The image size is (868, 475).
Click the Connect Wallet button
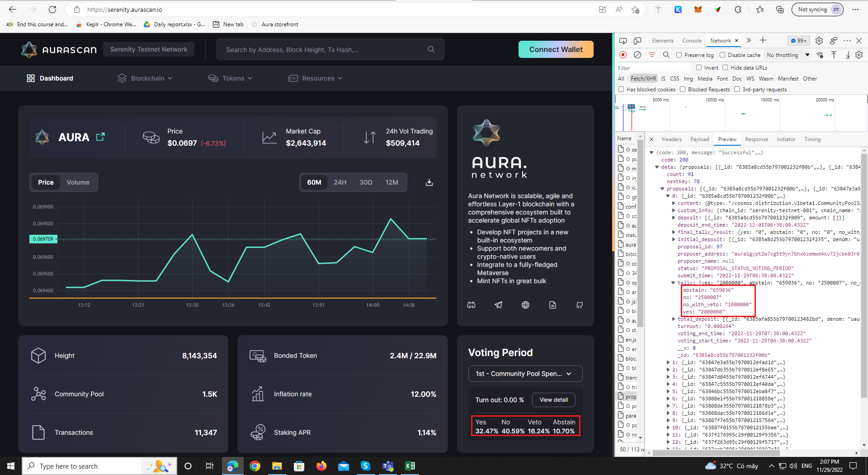(x=556, y=49)
